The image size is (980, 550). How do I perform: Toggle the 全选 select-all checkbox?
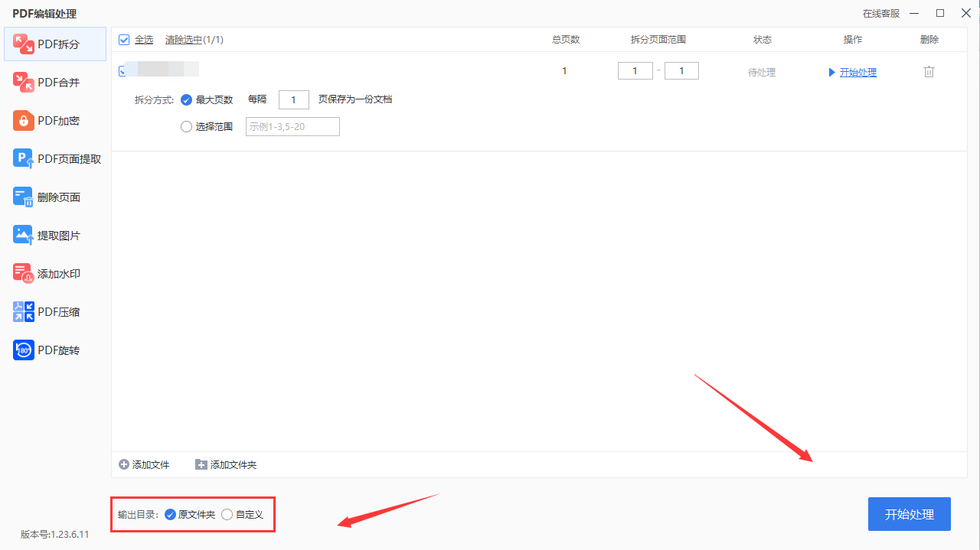(124, 40)
